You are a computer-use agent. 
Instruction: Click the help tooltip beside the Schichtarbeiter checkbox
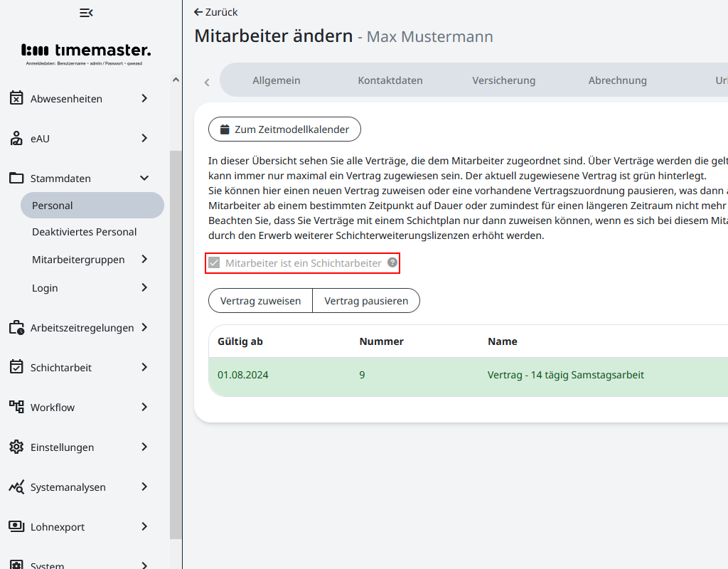(x=392, y=262)
